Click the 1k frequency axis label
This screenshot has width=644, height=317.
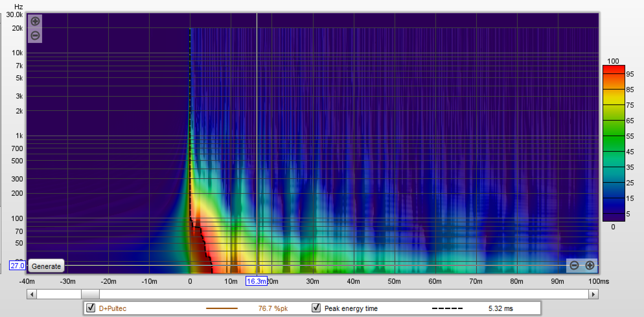coord(19,136)
